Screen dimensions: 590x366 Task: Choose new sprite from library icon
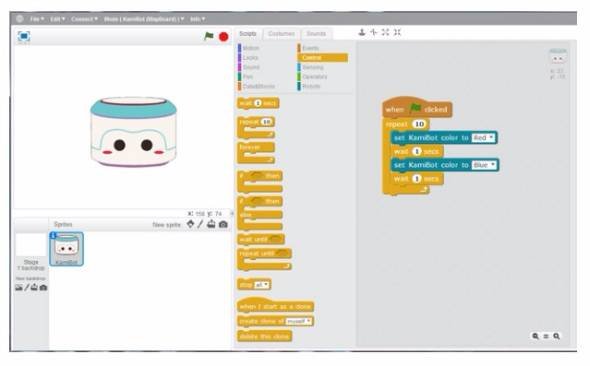(x=190, y=224)
